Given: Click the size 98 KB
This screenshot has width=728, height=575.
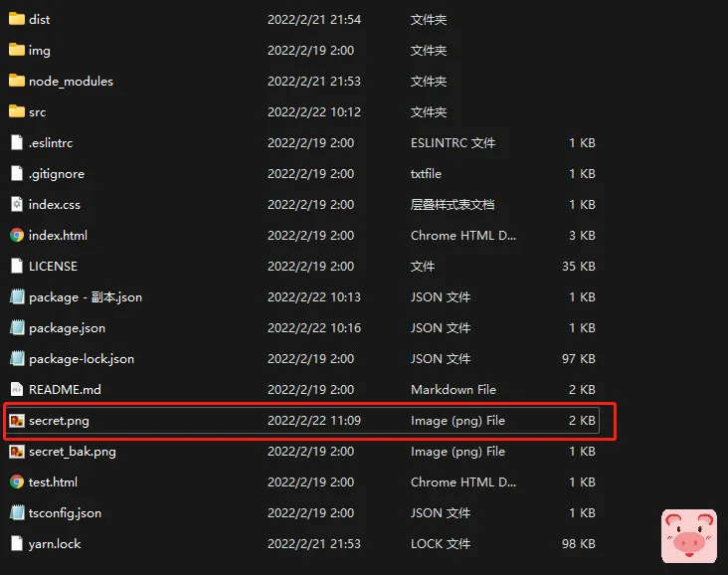Looking at the screenshot, I should point(579,543).
